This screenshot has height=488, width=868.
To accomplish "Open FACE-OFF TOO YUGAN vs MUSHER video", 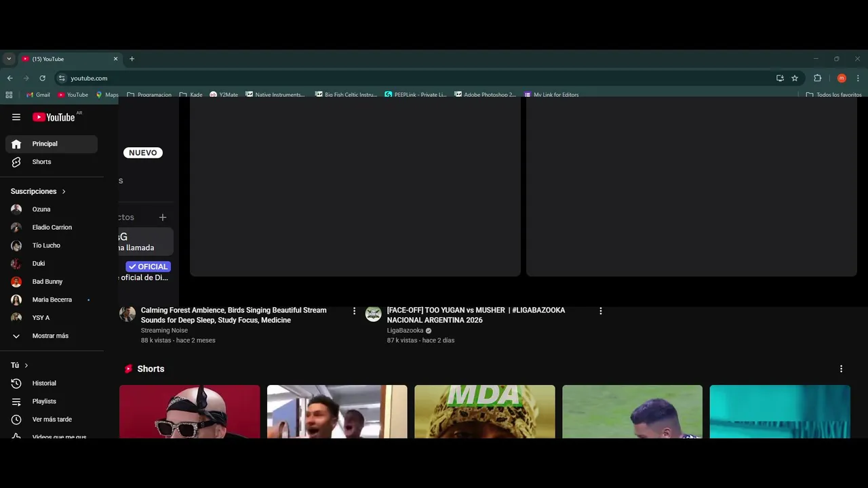I will point(476,315).
